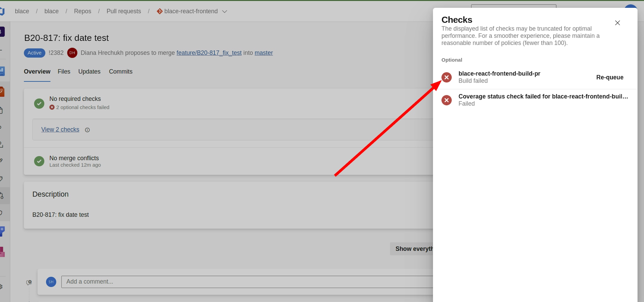Open the orange Repos icon in the sidebar
The height and width of the screenshot is (302, 644).
tap(2, 91)
